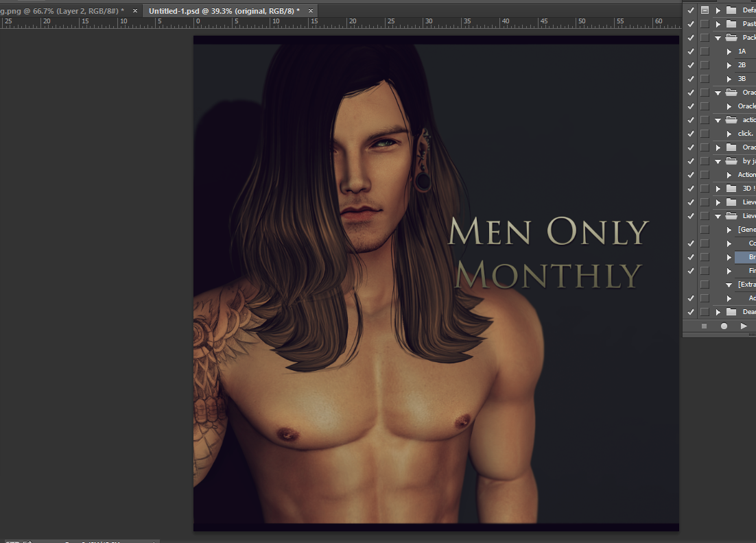Click the Defa set folder icon

pyautogui.click(x=731, y=10)
